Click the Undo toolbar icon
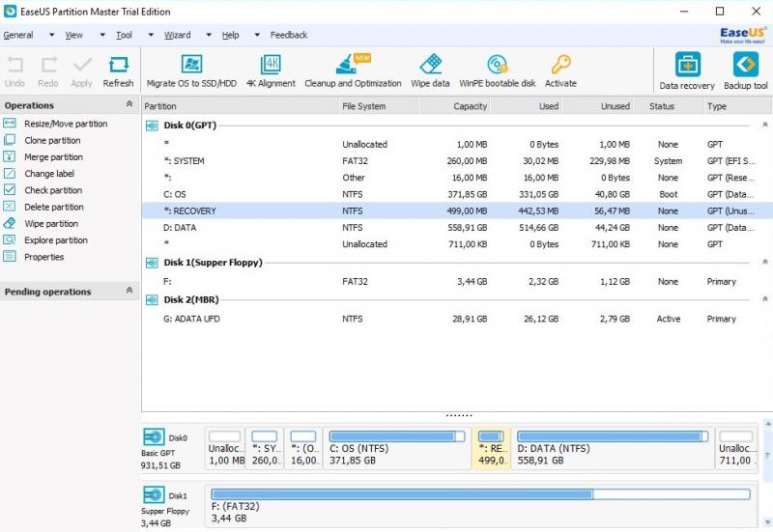 14,65
